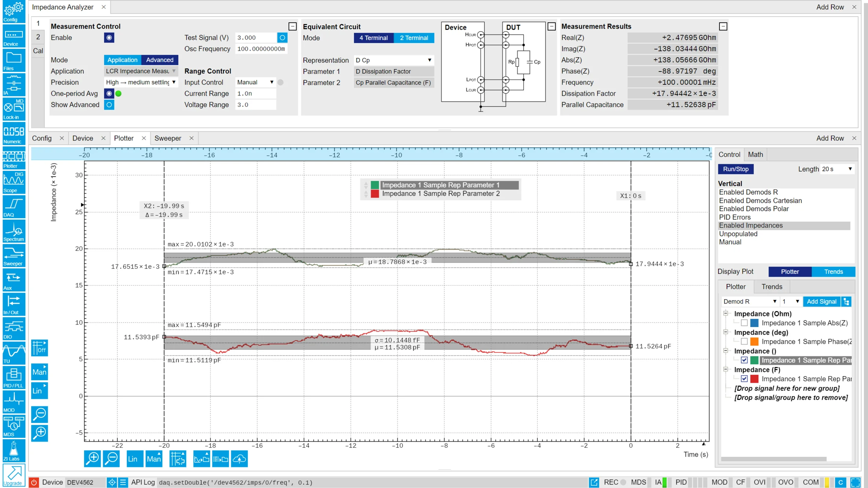Open the In / Out sidebar icon
Viewport: 868px width, 488px height.
[x=14, y=304]
